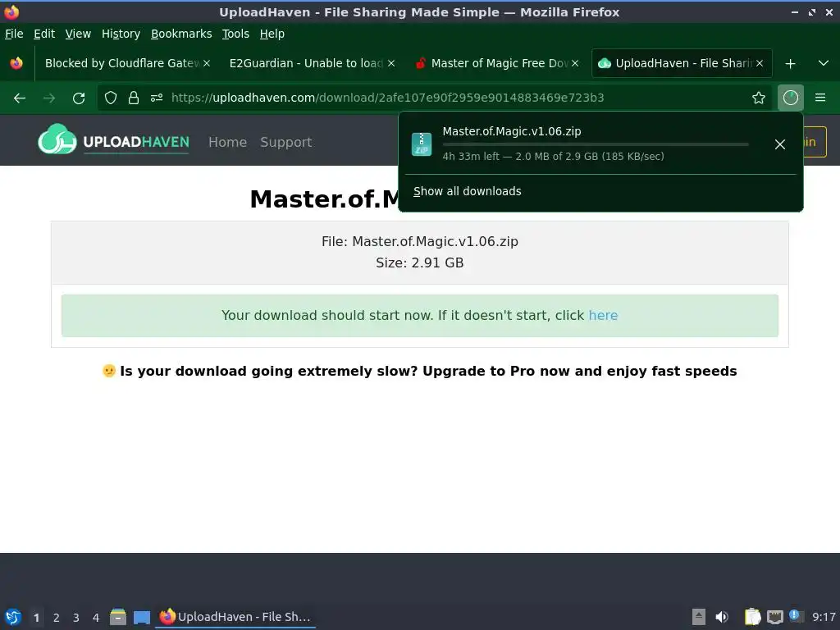The image size is (840, 630).
Task: Switch to workspace 2
Action: pyautogui.click(x=57, y=618)
